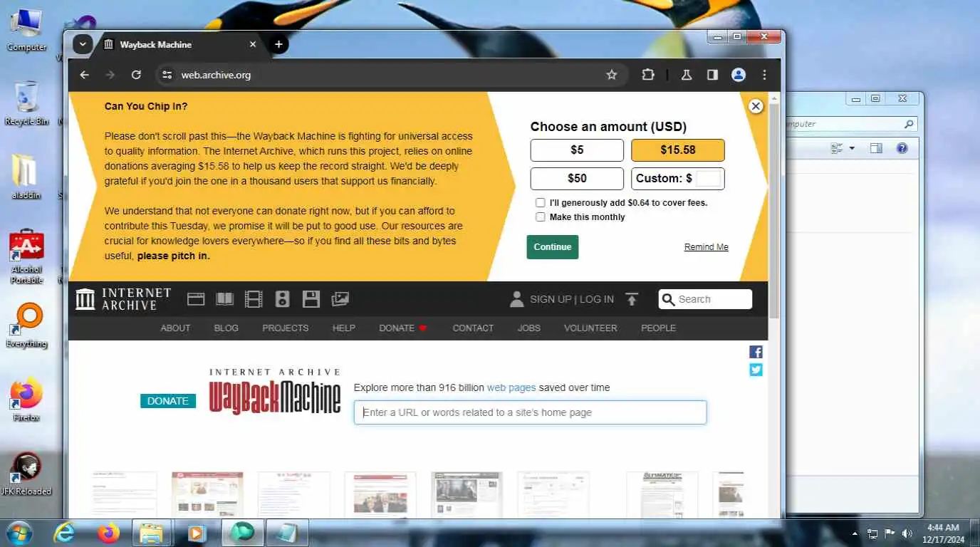Open the Texts (book) icon

pyautogui.click(x=225, y=299)
